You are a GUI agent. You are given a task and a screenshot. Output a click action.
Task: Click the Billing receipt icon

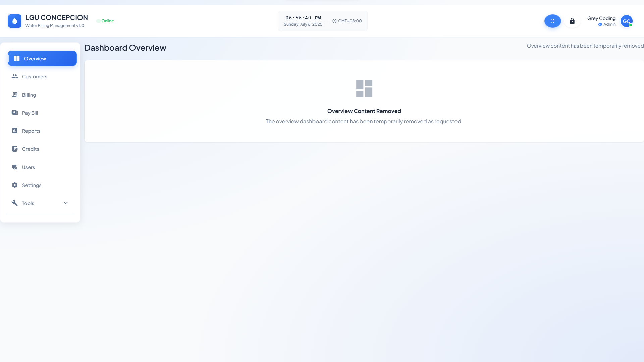pos(15,95)
